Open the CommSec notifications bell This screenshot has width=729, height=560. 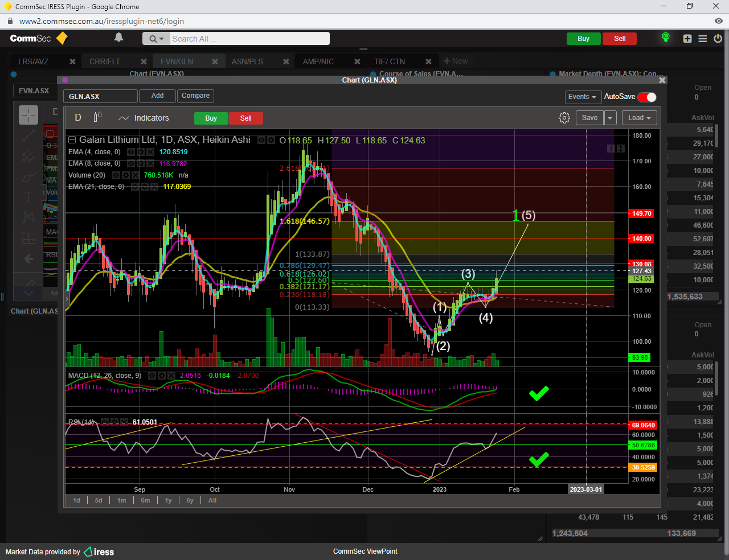tap(118, 38)
